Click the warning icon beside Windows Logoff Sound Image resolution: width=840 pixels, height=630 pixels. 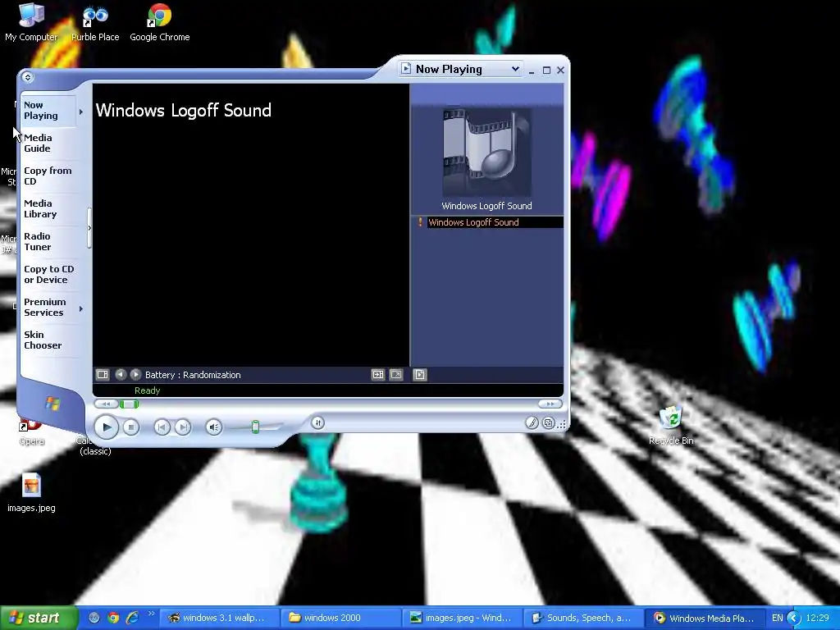(420, 221)
